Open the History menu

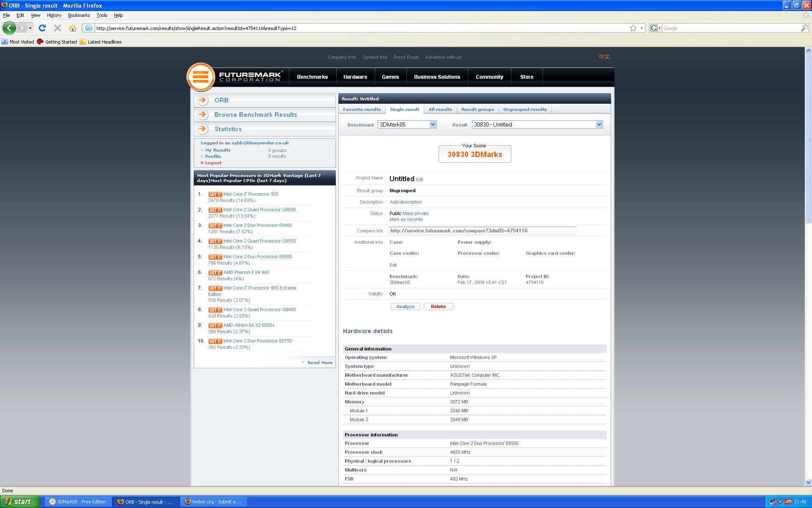[x=54, y=15]
